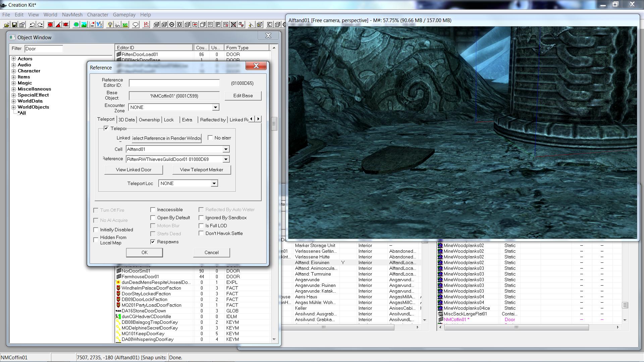Click the open folder toolbar icon
Screen dimensions: 644x362
6,25
